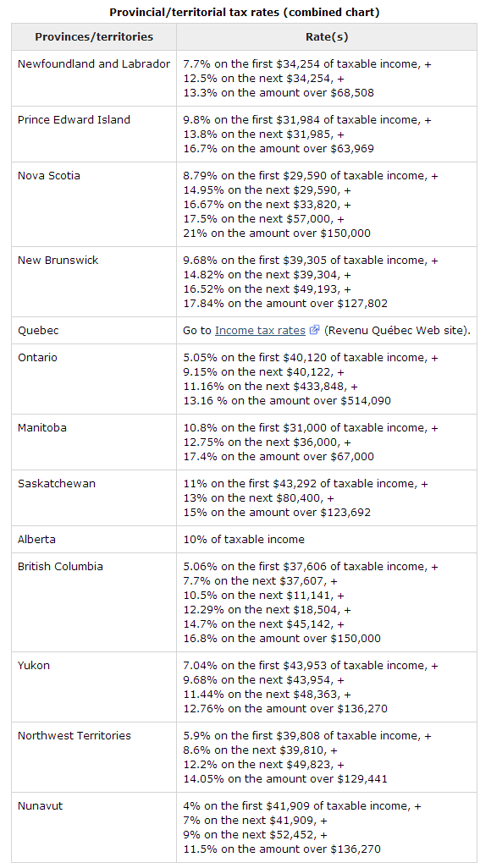
Task: Click the Alberta province cell
Action: pyautogui.click(x=94, y=540)
